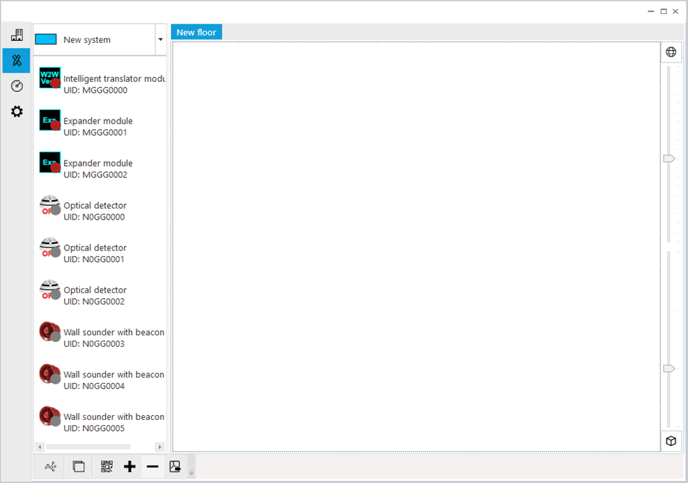Click the upper vertical slider handle
Viewport: 688px width, 483px height.
click(x=670, y=158)
